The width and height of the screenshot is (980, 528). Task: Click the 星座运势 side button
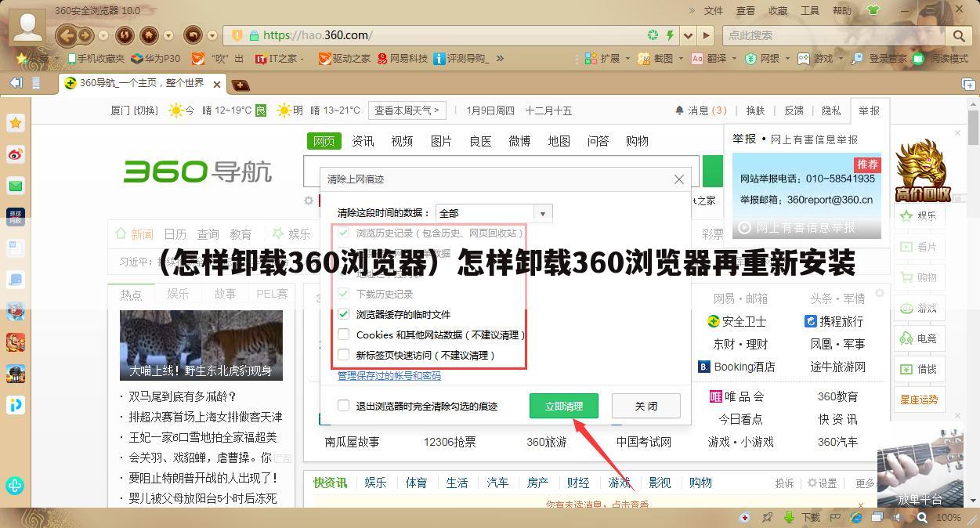919,400
